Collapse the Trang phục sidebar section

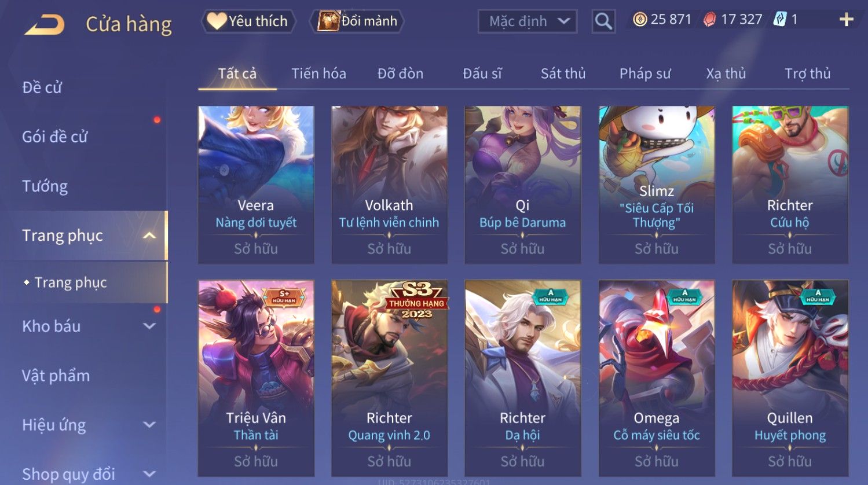click(x=149, y=236)
